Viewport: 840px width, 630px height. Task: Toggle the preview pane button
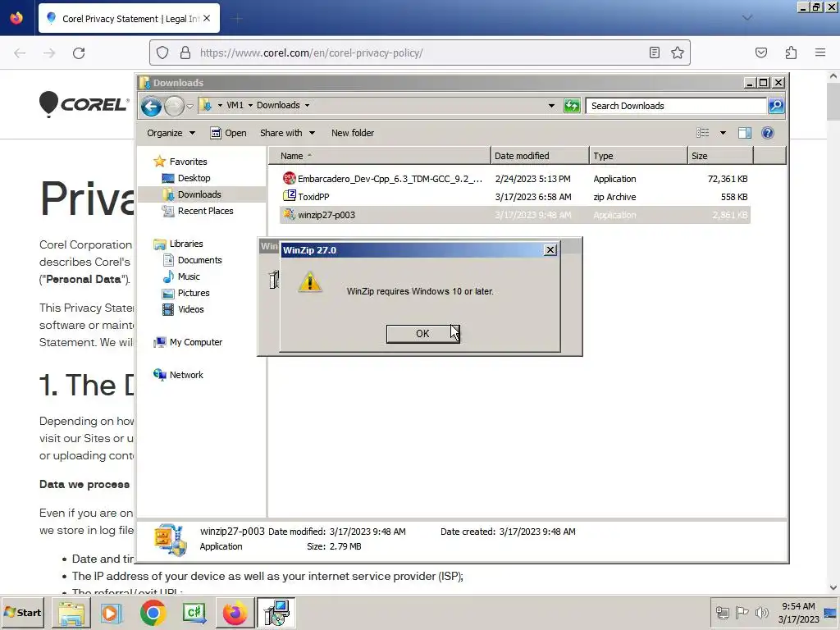click(x=745, y=133)
